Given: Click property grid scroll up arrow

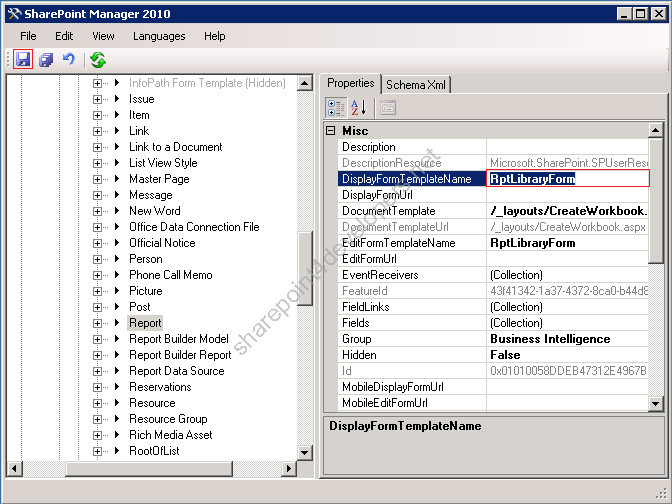Looking at the screenshot, I should coord(656,130).
